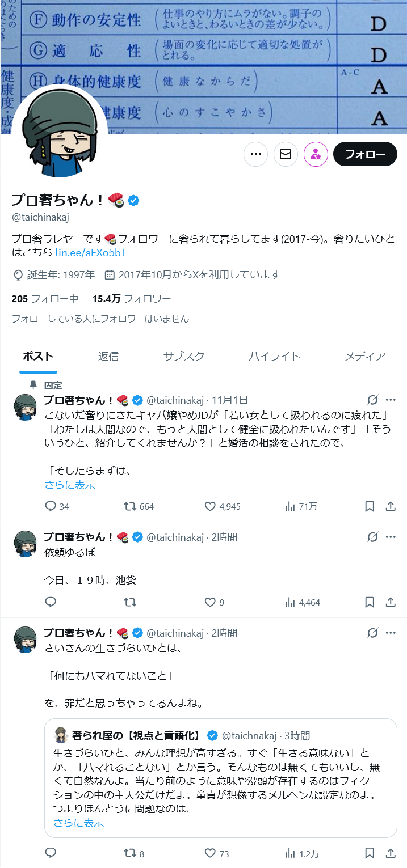Expand pinned post with さらに表示
Viewport: 407px width, 868px height.
(x=70, y=485)
